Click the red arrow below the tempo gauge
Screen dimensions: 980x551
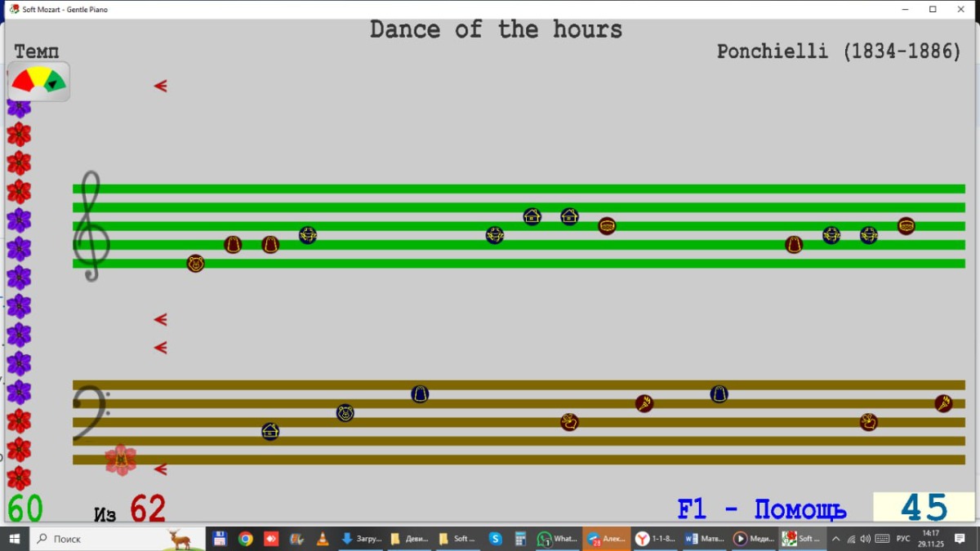point(161,87)
